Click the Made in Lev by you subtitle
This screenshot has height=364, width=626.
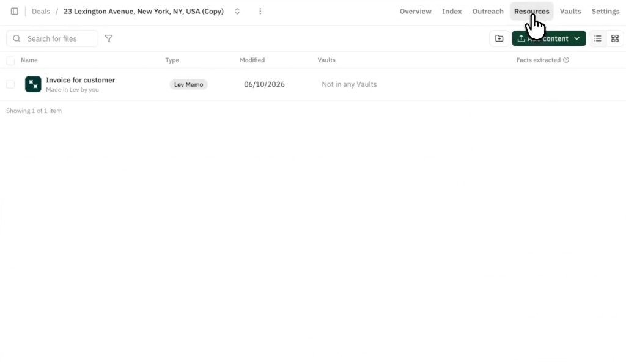click(72, 90)
